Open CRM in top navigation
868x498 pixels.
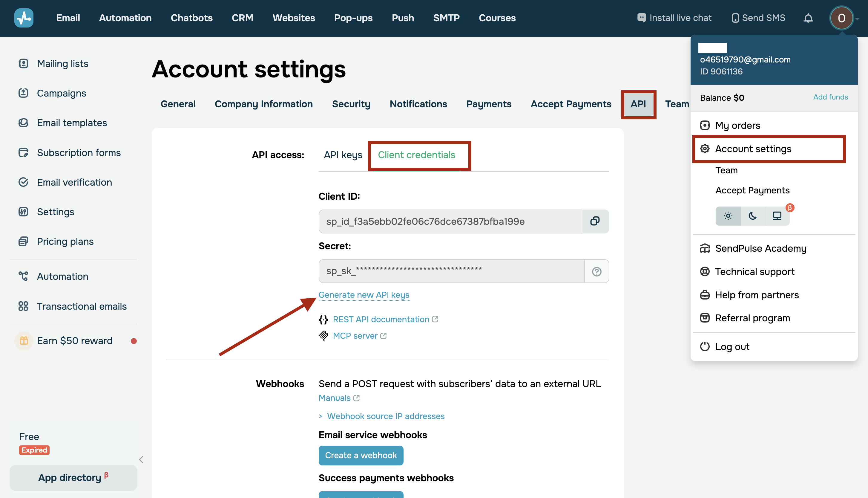coord(243,18)
